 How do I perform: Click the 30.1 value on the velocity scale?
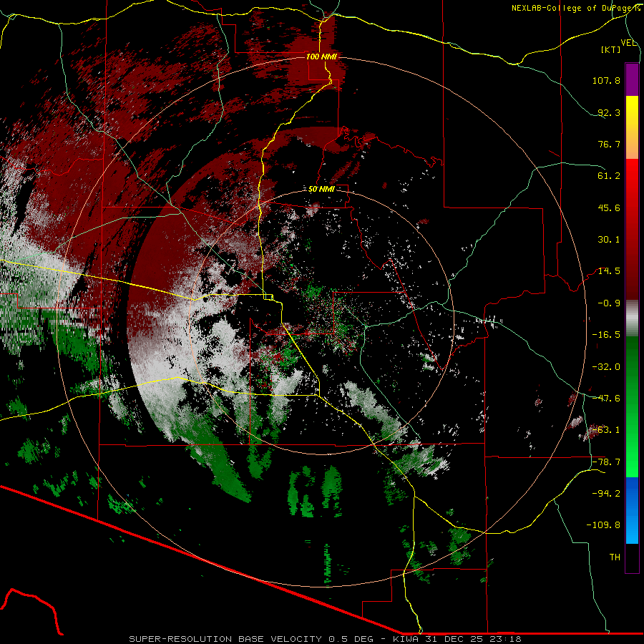click(x=609, y=240)
